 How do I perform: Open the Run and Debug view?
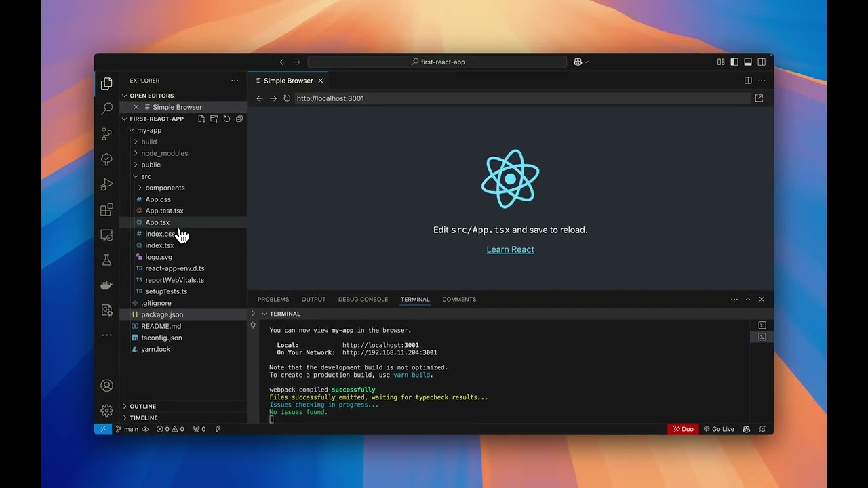pos(106,184)
